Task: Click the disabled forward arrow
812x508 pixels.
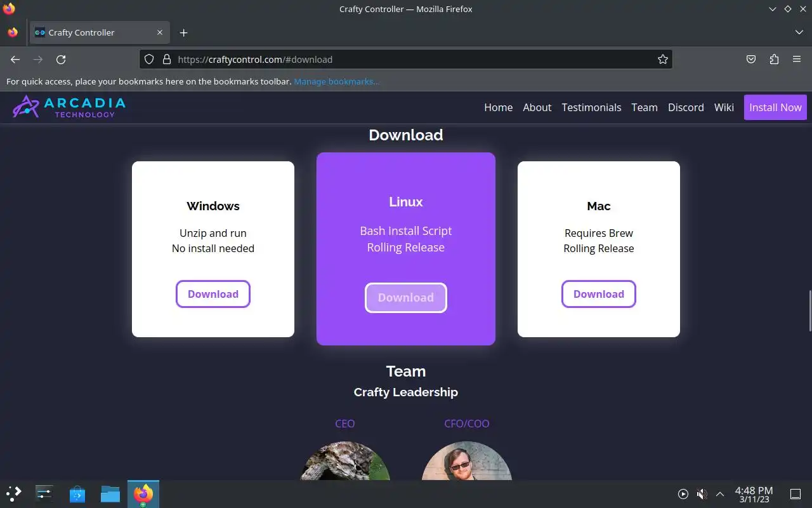Action: (38, 59)
